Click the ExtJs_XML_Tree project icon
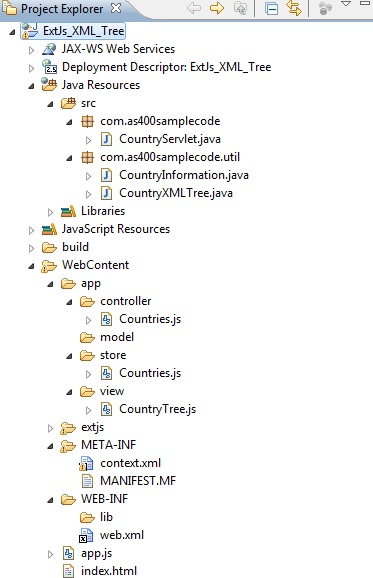373x578 pixels. [29, 31]
